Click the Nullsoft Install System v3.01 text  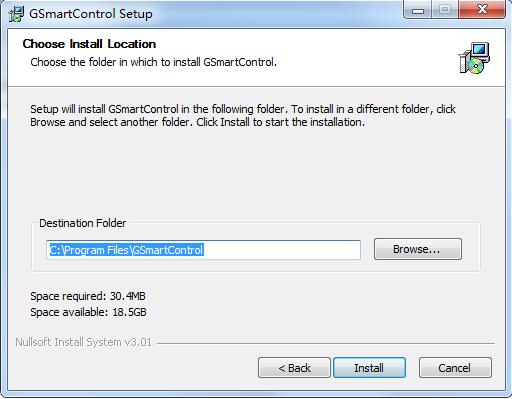point(84,342)
